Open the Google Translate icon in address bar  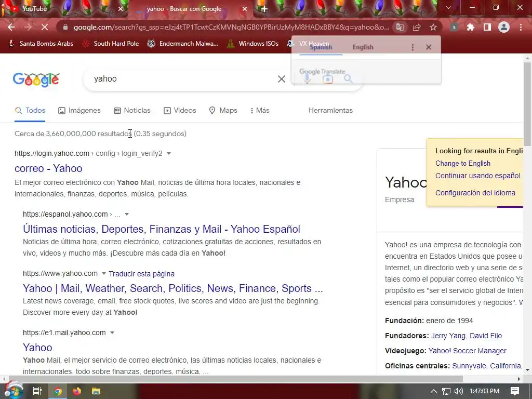[x=400, y=27]
